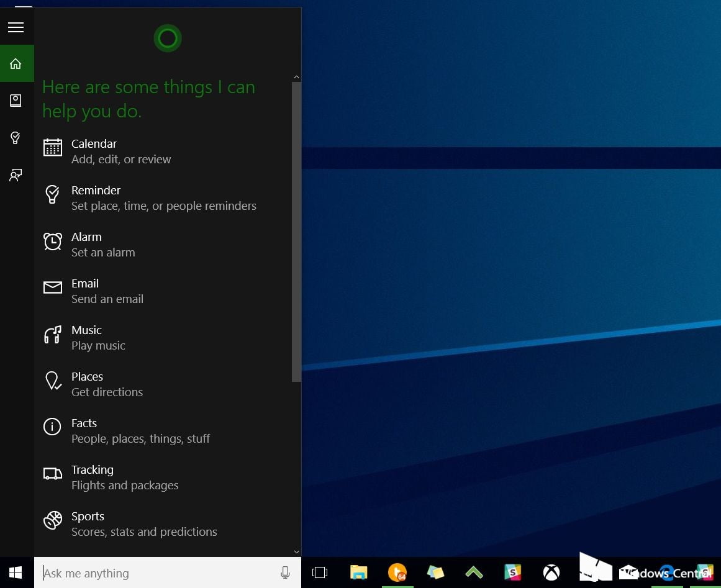Click the scroll up arrow
The image size is (721, 588).
[296, 77]
